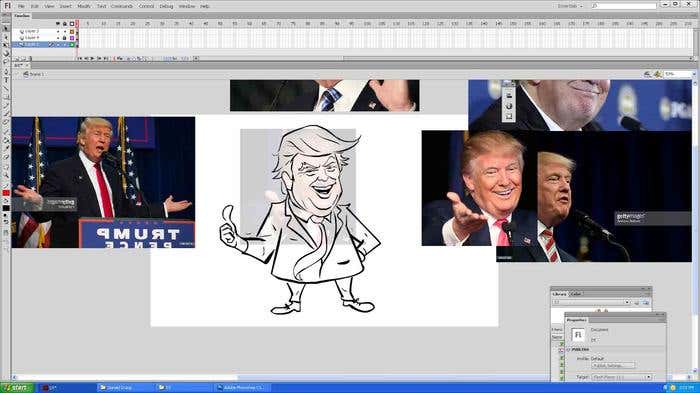Viewport: 700px width, 393px height.
Task: Open the Control menu
Action: click(x=146, y=6)
